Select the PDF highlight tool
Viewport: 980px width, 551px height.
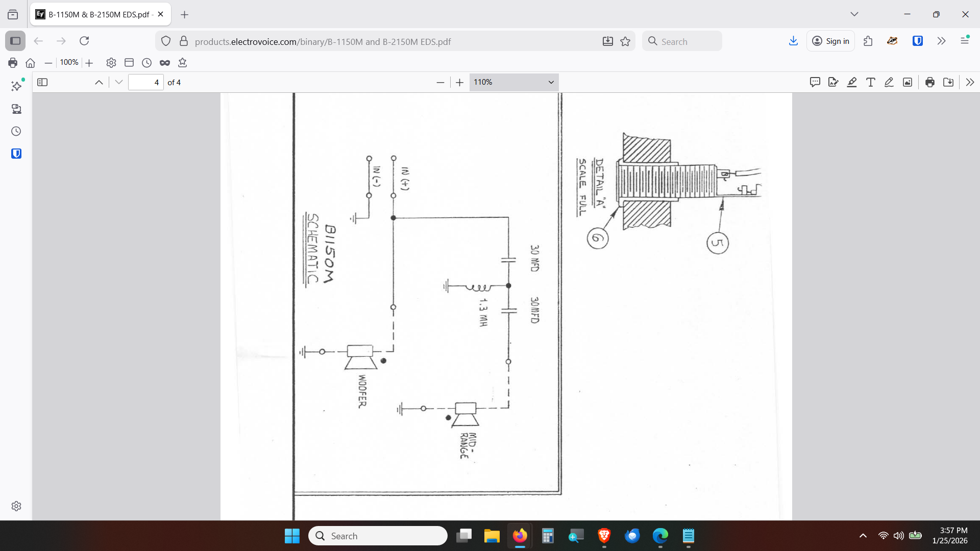(852, 82)
